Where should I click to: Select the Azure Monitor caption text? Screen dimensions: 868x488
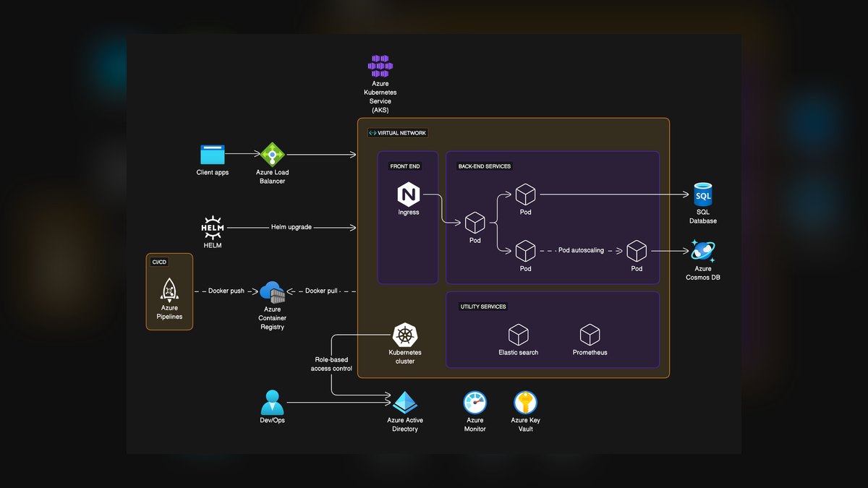coord(475,425)
